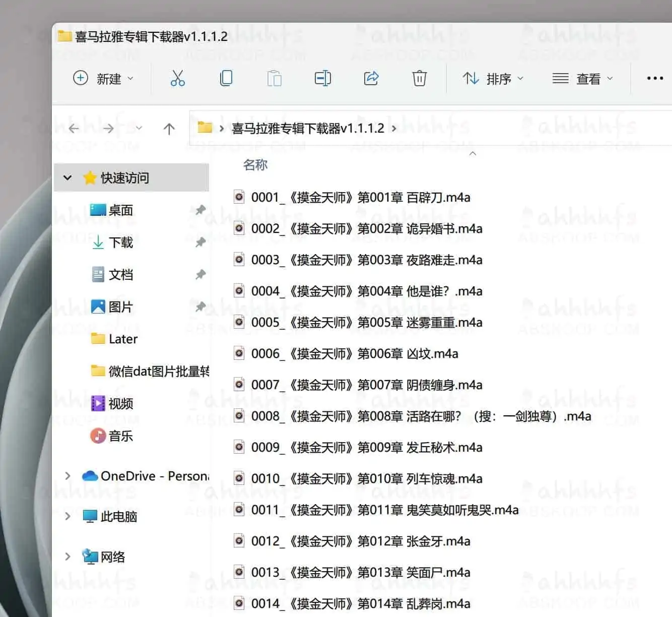The width and height of the screenshot is (672, 617).
Task: Click the back navigation arrow
Action: pos(73,128)
